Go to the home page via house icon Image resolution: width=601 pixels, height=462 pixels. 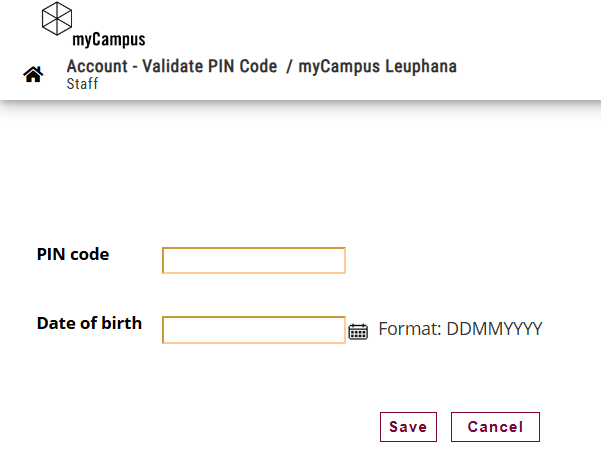coord(33,74)
